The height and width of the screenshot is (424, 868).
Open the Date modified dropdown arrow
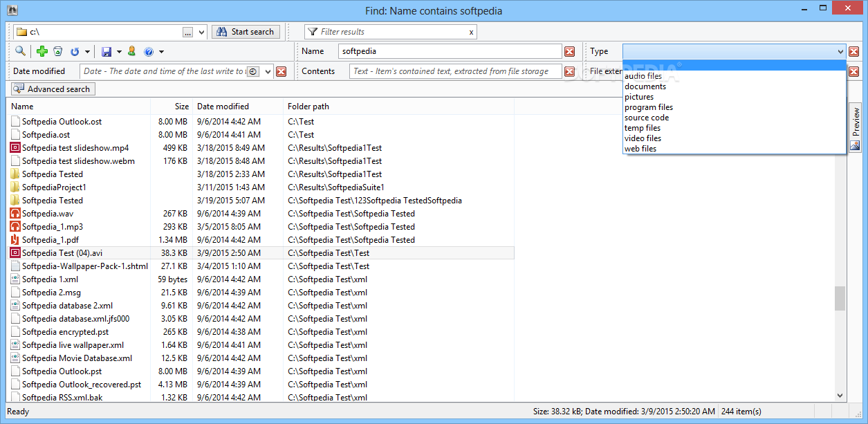pyautogui.click(x=268, y=71)
